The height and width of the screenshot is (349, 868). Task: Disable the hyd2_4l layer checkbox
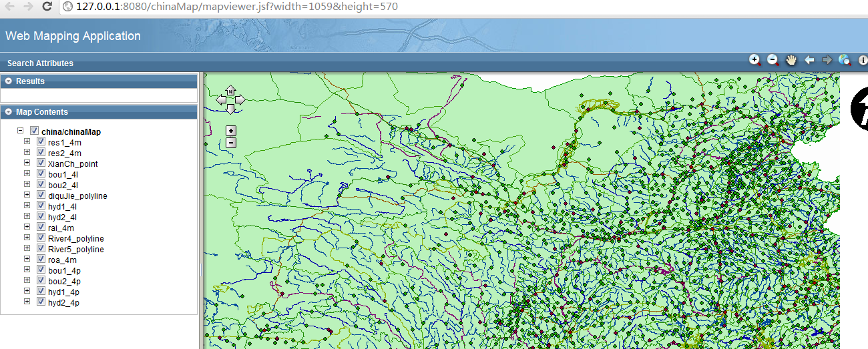(x=41, y=217)
